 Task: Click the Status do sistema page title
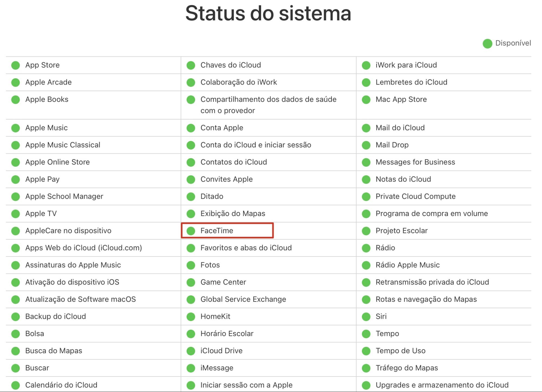pyautogui.click(x=268, y=13)
